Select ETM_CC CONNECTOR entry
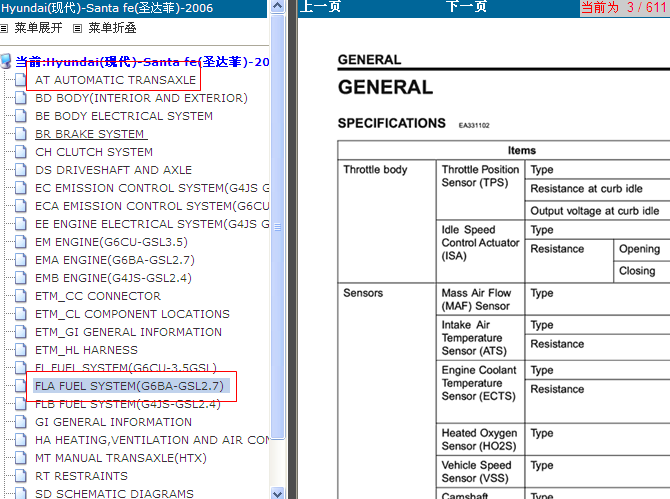Viewport: 670px width, 499px height. [x=98, y=296]
